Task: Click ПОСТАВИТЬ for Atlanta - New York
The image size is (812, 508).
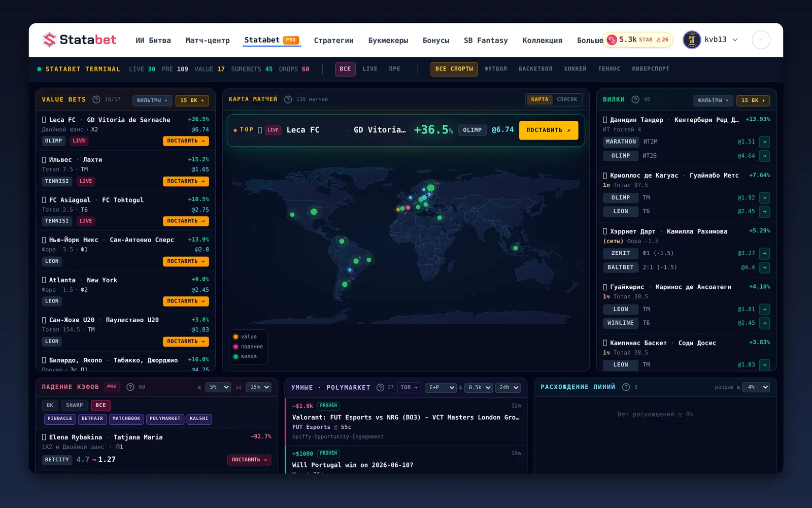Action: pos(186,301)
